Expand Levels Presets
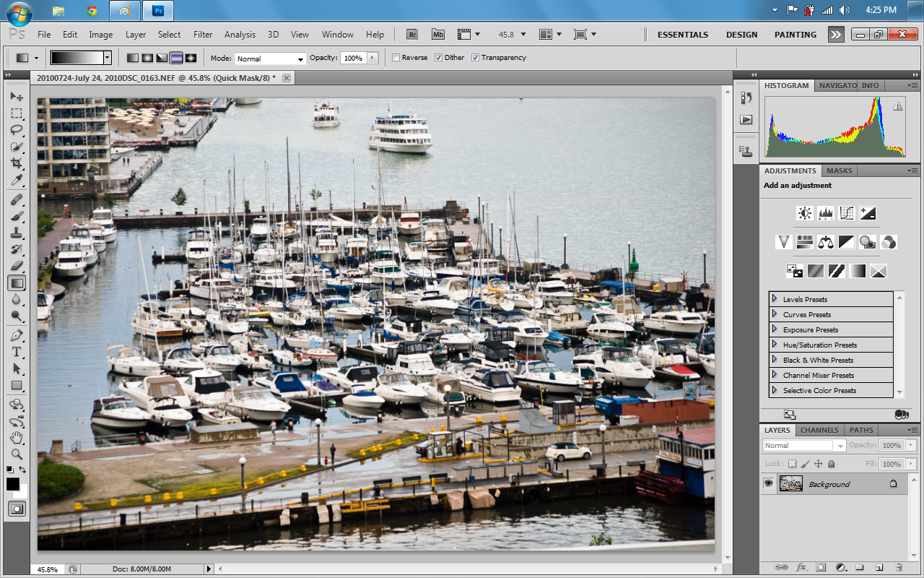This screenshot has width=924, height=578. (x=775, y=298)
